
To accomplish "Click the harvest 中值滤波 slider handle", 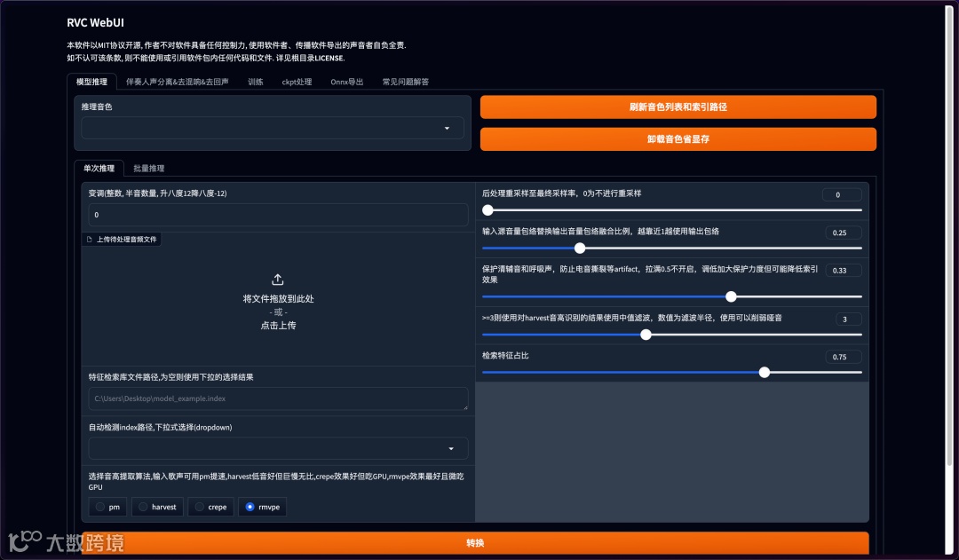I will coord(646,335).
